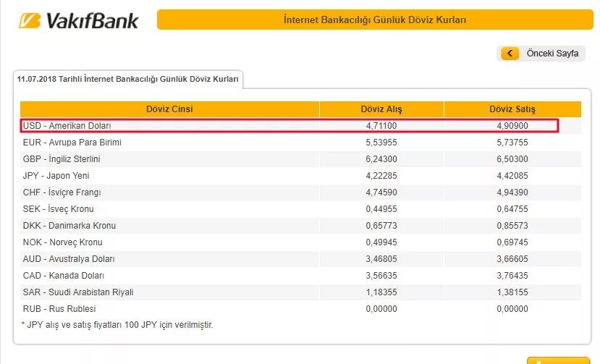This screenshot has width=600, height=364.
Task: Select JPY sell rate 4,42085
Action: tap(512, 176)
